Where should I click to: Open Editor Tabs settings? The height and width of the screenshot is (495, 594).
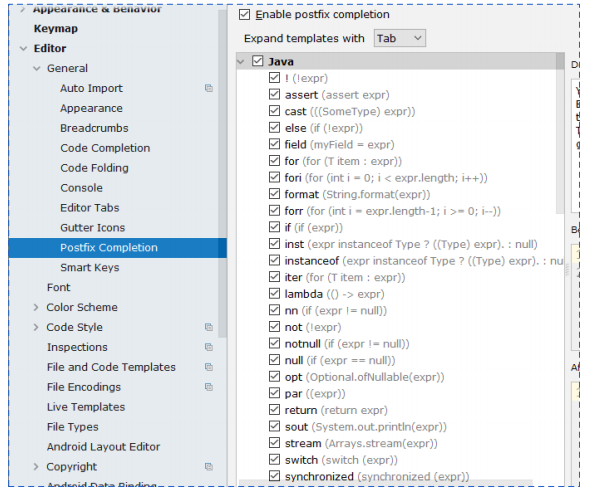(x=90, y=208)
